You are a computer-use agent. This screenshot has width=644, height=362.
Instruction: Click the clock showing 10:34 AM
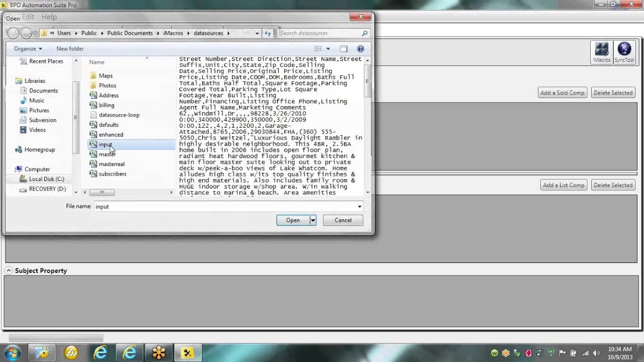(620, 349)
